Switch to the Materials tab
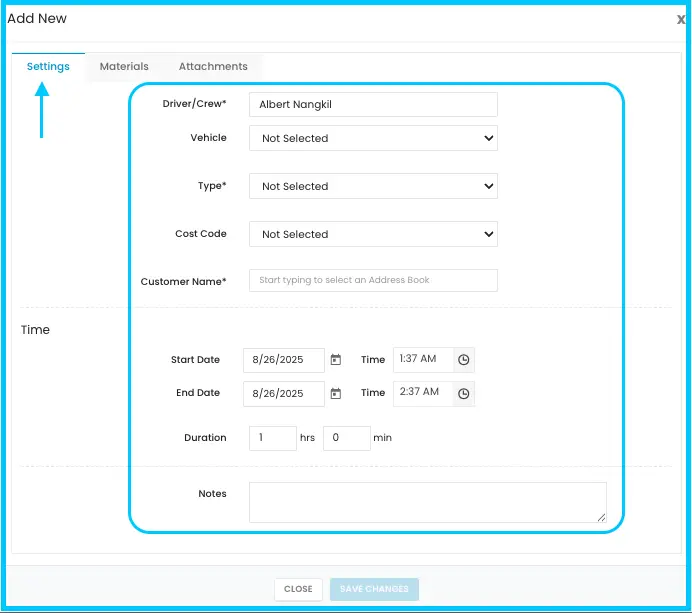This screenshot has width=692, height=613. tap(124, 67)
